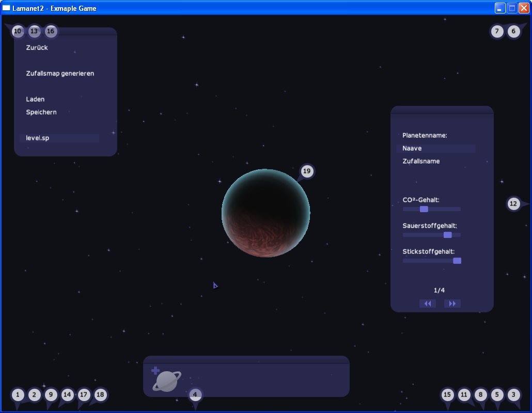The width and height of the screenshot is (532, 413).
Task: Select marker bubble number 4
Action: pyautogui.click(x=195, y=395)
